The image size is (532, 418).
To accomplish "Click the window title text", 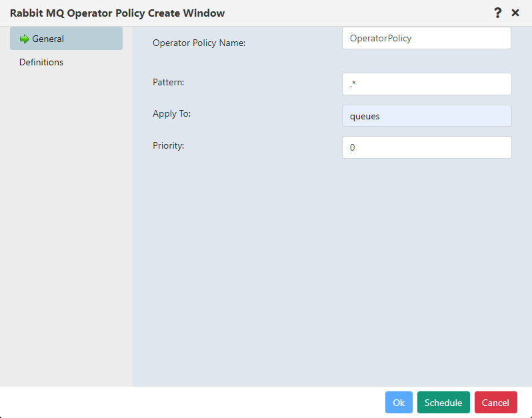I will 117,13.
